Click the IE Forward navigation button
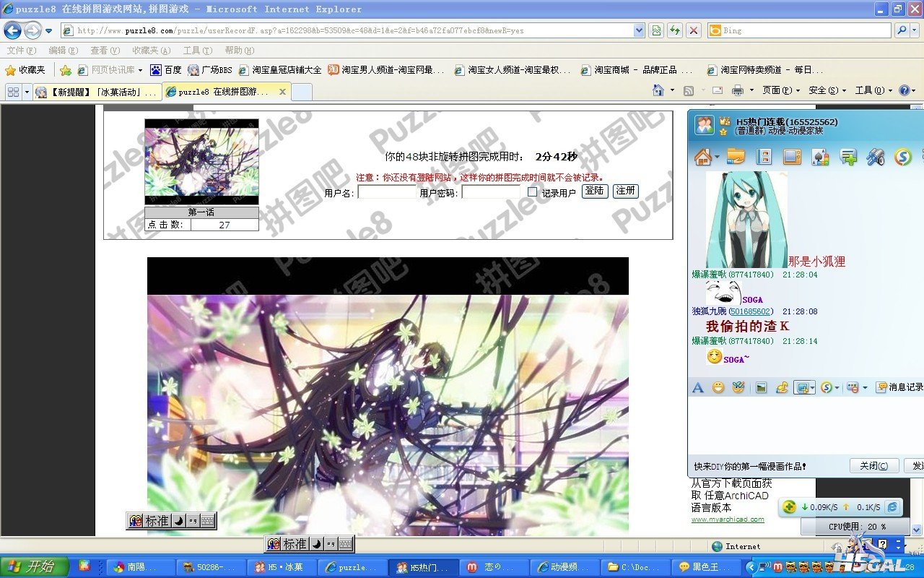This screenshot has height=578, width=924. pyautogui.click(x=32, y=30)
